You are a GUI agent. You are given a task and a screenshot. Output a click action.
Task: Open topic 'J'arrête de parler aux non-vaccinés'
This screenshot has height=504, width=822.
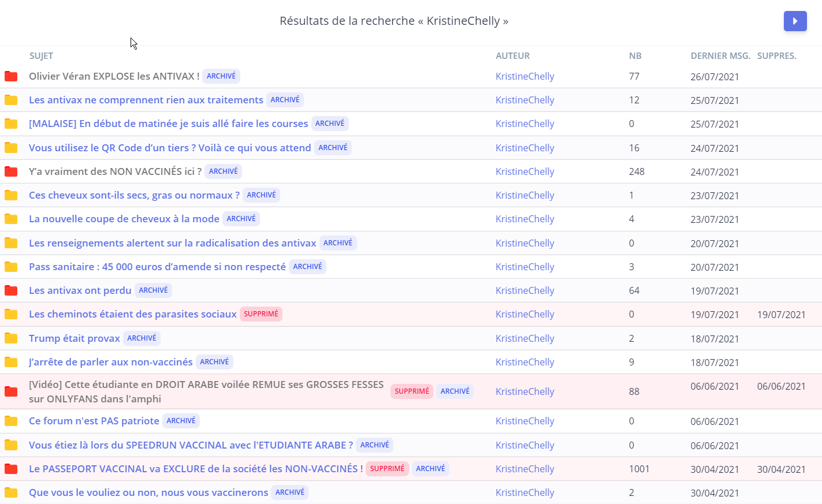[110, 362]
